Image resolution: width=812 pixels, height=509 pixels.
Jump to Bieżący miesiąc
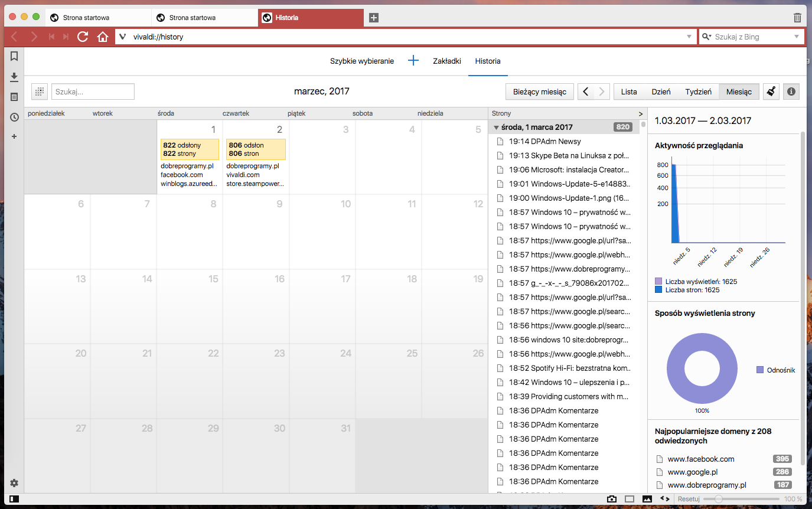[x=540, y=92]
